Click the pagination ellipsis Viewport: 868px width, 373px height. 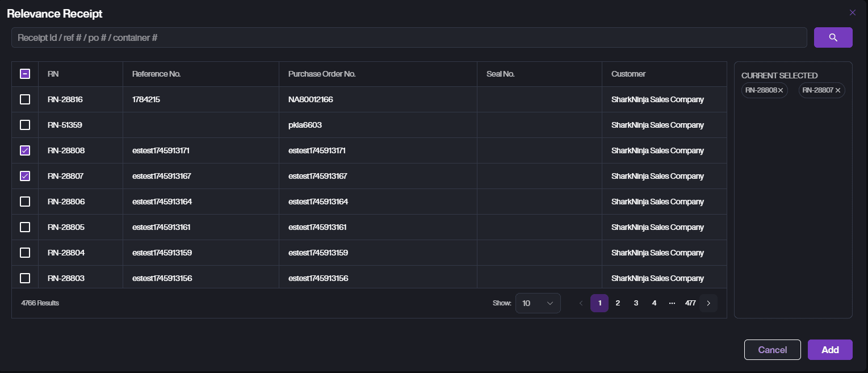pyautogui.click(x=672, y=303)
